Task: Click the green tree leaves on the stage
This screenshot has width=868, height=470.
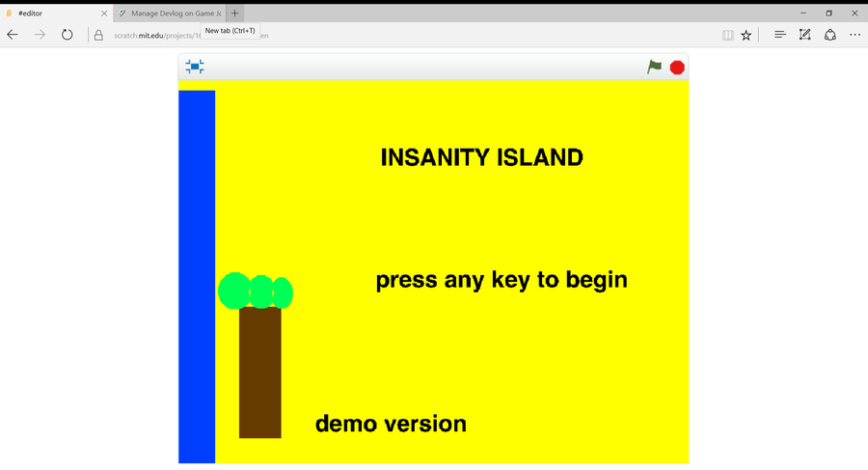Action: (x=256, y=291)
